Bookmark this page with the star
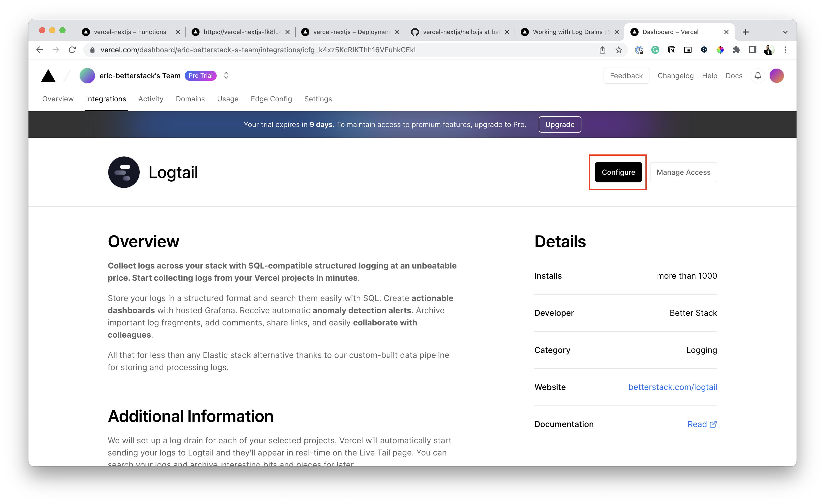825x504 pixels. click(619, 50)
